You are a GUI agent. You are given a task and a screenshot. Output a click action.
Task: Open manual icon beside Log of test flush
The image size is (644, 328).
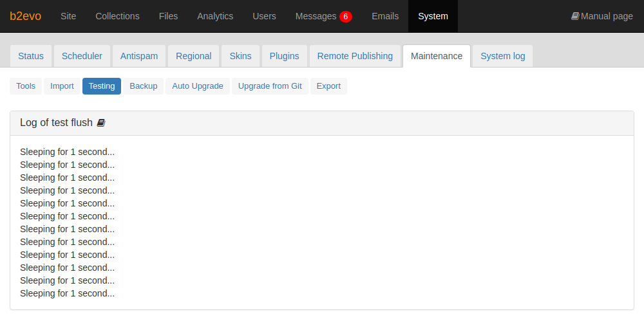(101, 123)
